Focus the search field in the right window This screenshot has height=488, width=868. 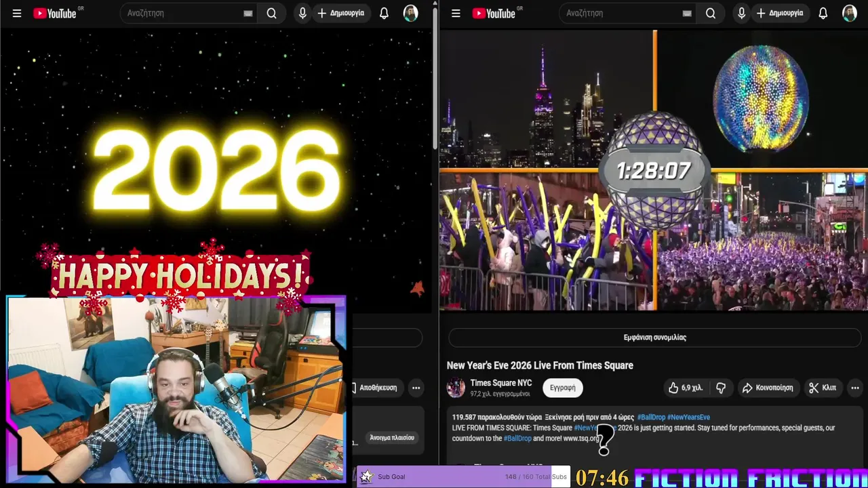pos(623,14)
